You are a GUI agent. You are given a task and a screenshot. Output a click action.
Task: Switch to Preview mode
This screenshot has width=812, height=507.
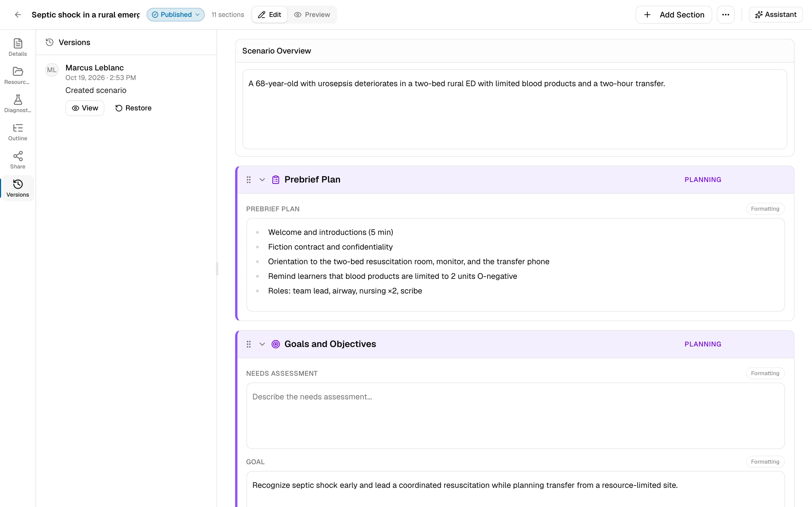pos(312,15)
